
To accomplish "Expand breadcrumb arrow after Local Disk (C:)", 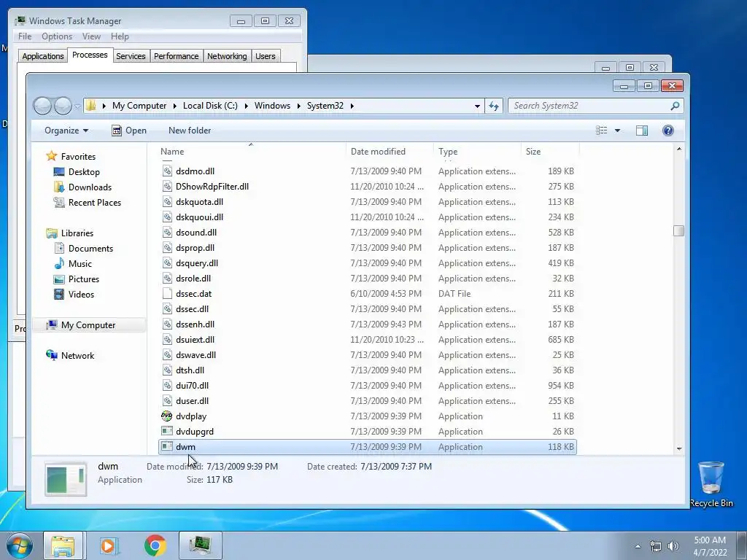I will click(x=247, y=106).
